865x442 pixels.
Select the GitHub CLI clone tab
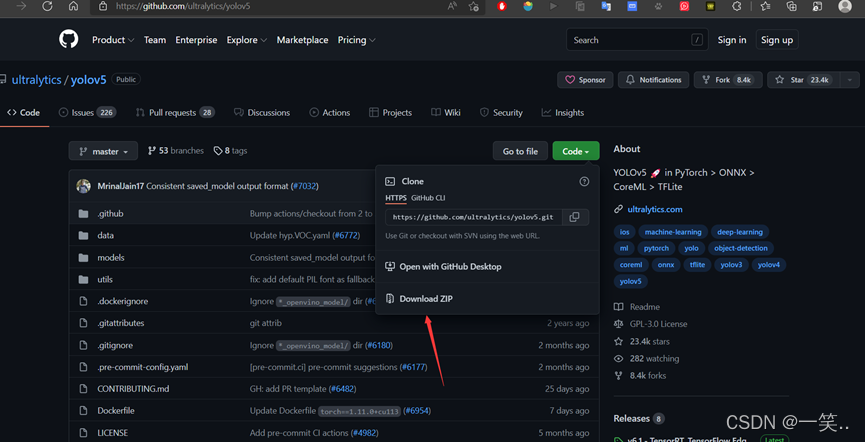click(x=428, y=198)
